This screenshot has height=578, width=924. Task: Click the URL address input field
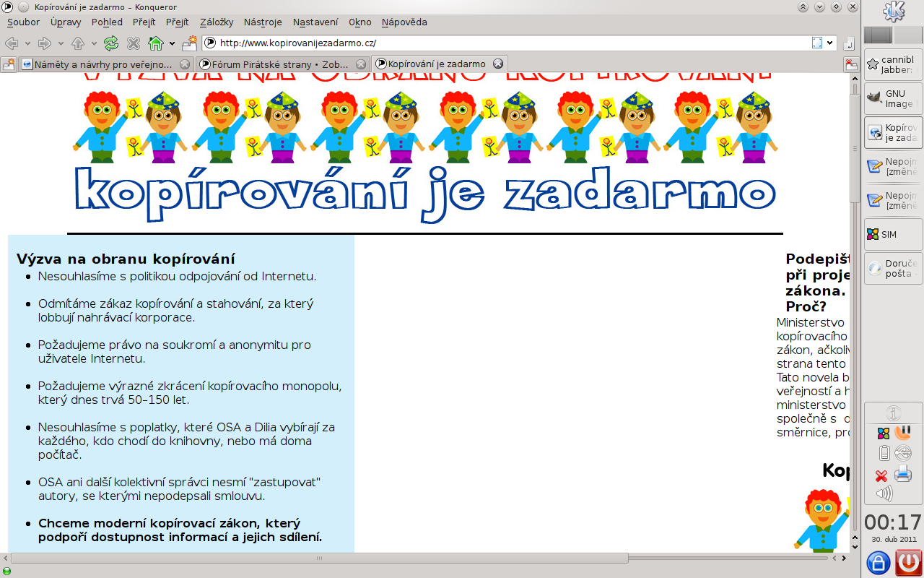pyautogui.click(x=505, y=43)
